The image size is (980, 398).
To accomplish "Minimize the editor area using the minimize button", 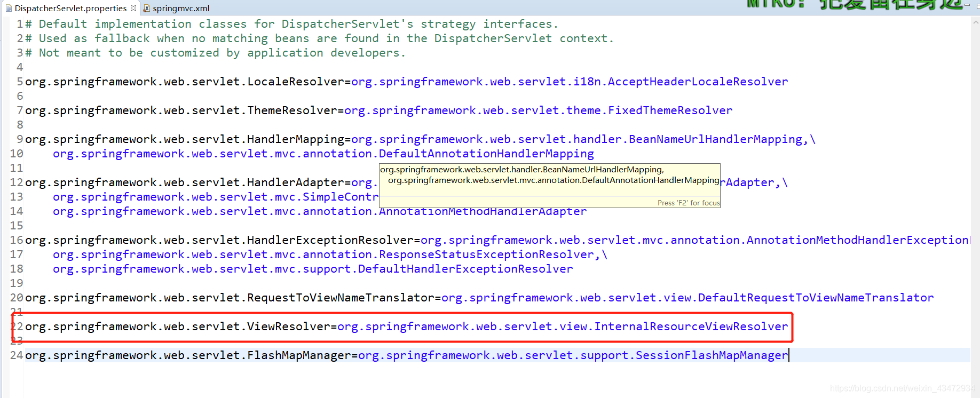I will (967, 5).
